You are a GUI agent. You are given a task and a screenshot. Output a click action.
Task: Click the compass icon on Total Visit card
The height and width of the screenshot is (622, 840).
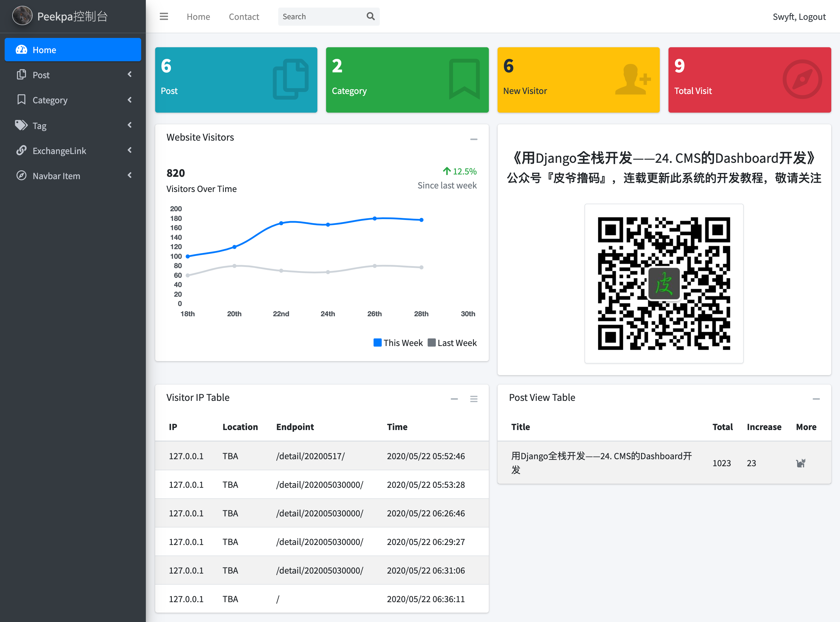pos(802,79)
